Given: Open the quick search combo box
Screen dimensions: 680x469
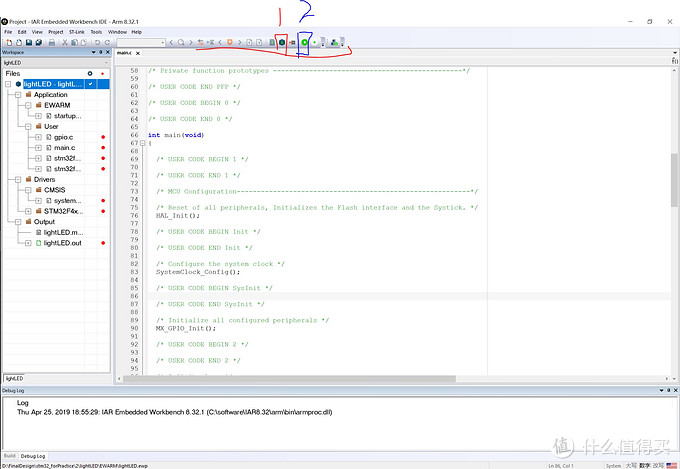Looking at the screenshot, I should coord(141,43).
